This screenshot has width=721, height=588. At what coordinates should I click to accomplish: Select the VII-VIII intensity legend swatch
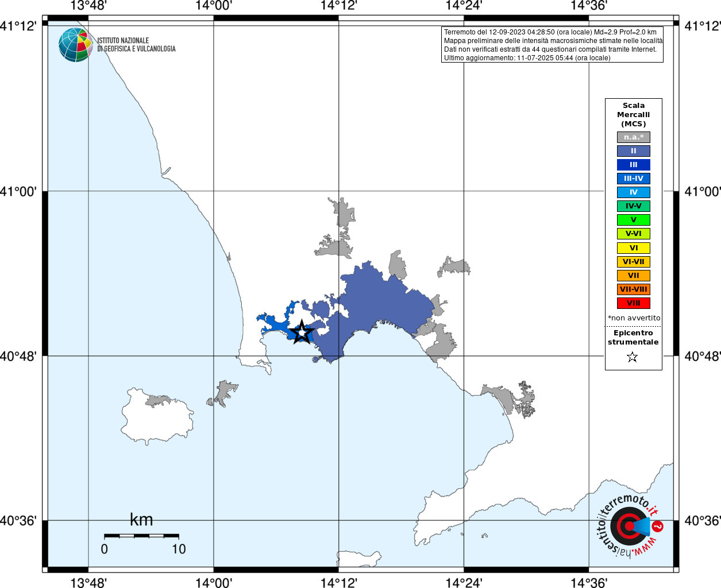point(634,289)
